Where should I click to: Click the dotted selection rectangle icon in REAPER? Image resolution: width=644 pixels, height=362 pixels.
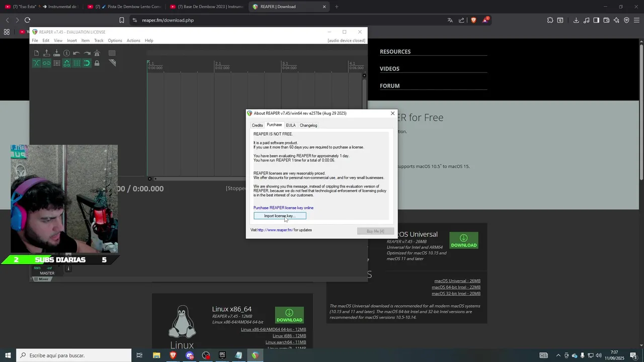tap(112, 53)
